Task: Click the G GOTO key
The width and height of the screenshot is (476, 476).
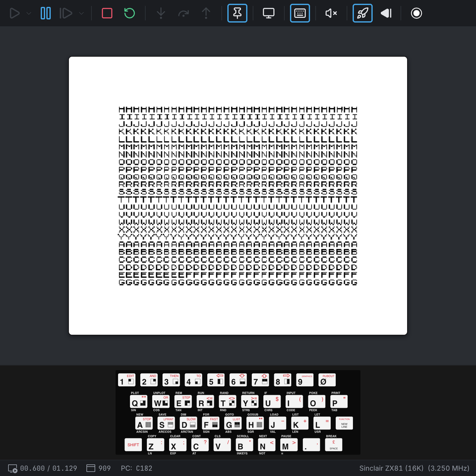Action: pos(233,423)
